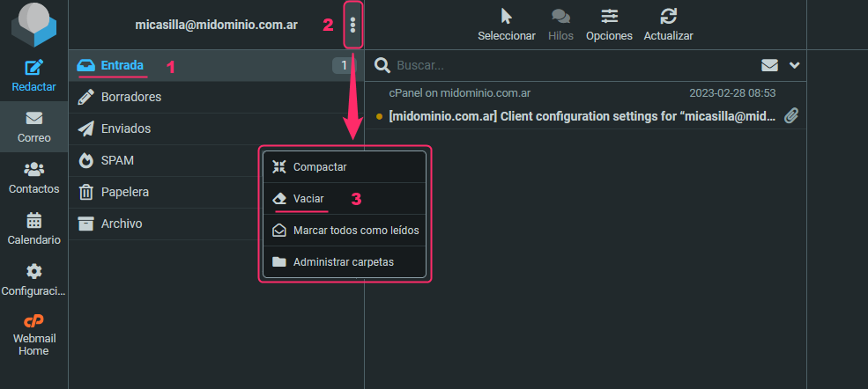Choose Administrar carpetas from the menu
The image size is (868, 389).
[x=345, y=262]
